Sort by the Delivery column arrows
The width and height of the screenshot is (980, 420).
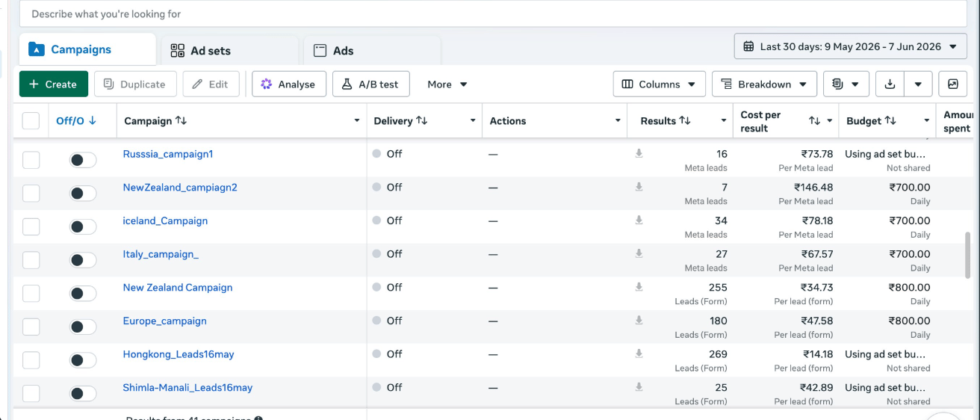[422, 121]
